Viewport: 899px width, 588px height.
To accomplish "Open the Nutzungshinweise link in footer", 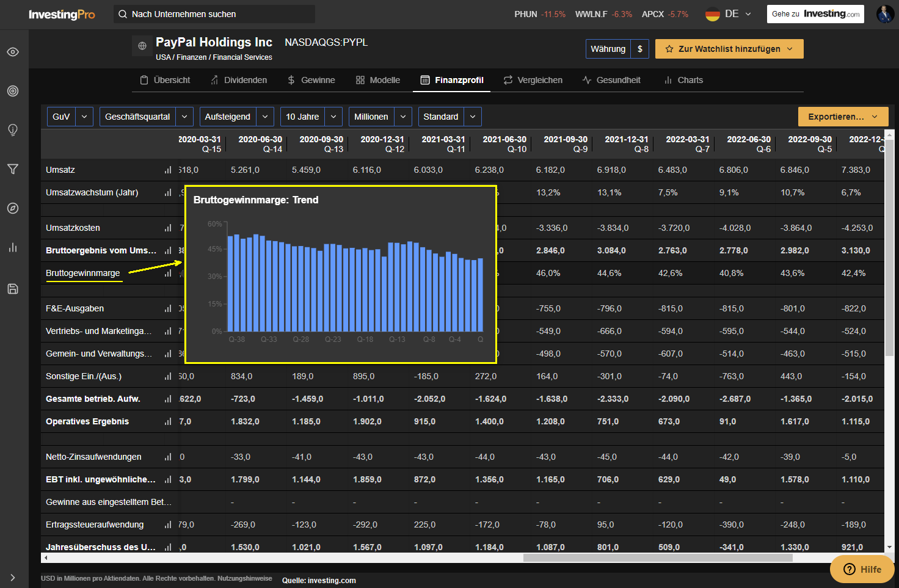I will (244, 578).
